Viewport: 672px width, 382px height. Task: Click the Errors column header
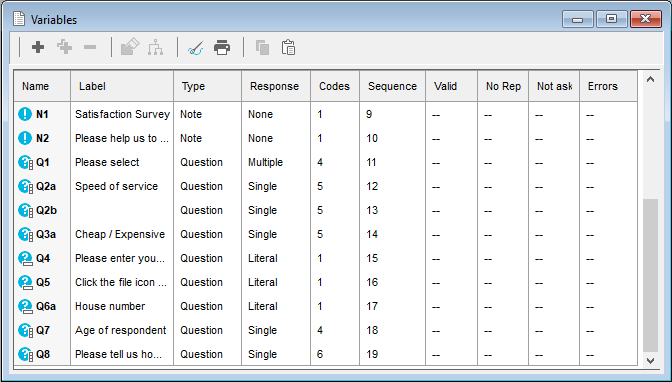point(608,86)
